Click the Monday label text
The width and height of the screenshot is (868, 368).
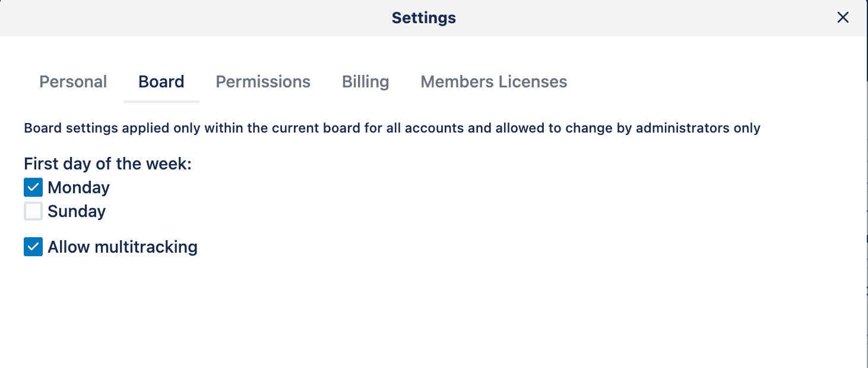(78, 187)
